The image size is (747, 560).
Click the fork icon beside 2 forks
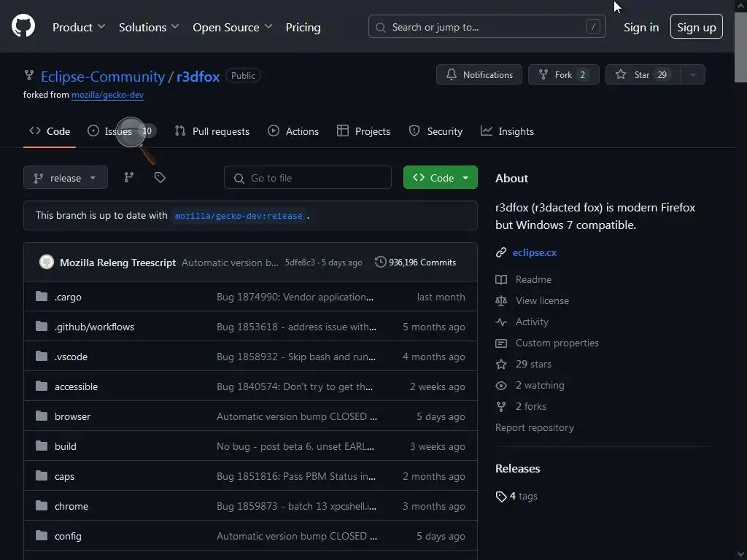pyautogui.click(x=500, y=407)
